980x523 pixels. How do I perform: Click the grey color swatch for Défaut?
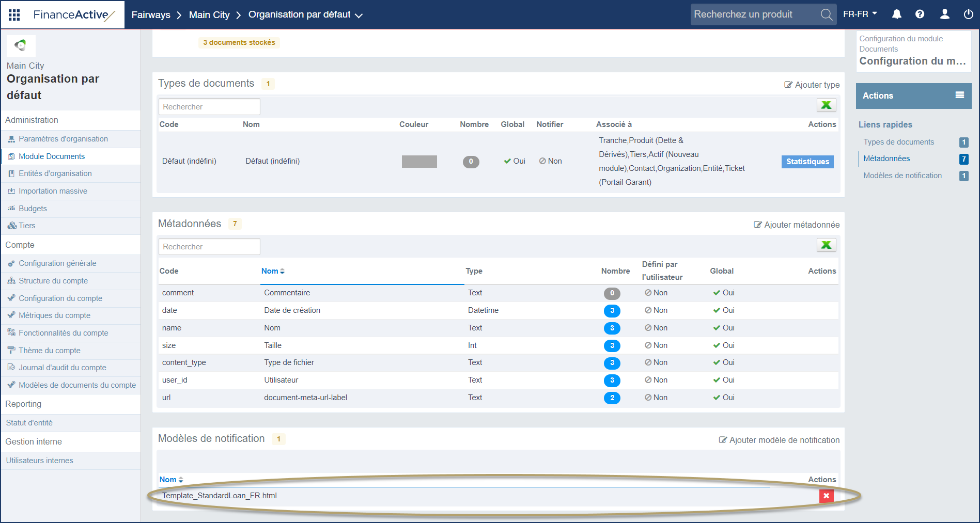tap(419, 162)
